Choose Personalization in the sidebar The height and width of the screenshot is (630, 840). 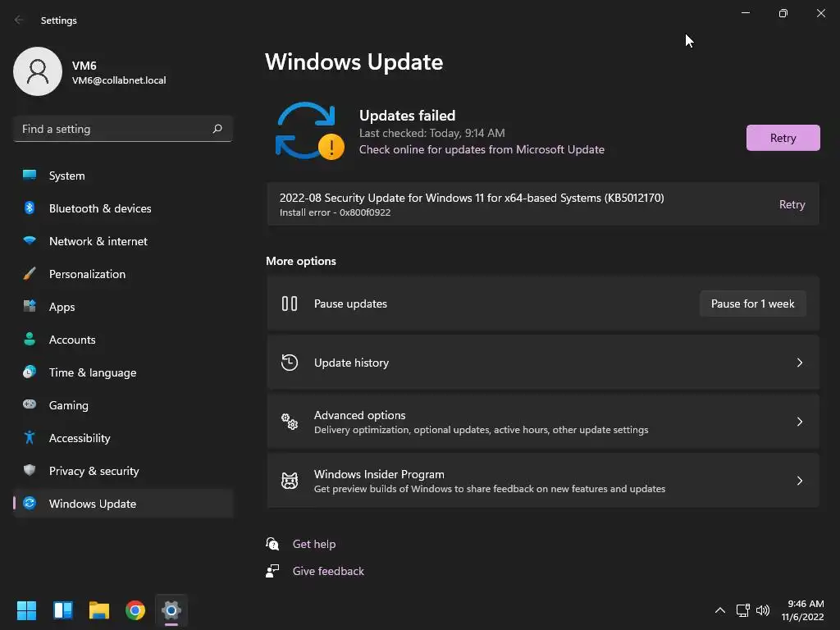[x=123, y=274]
